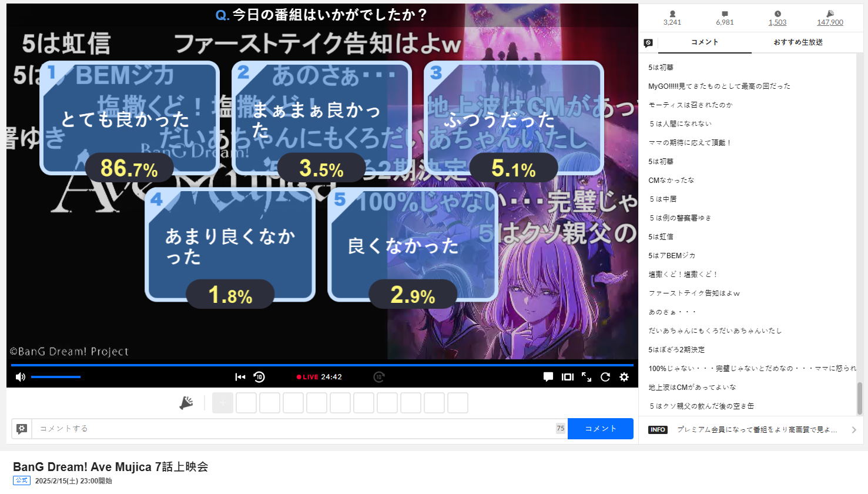Switch to theater mode icon
Viewport: 868px width, 494px height.
(x=568, y=377)
